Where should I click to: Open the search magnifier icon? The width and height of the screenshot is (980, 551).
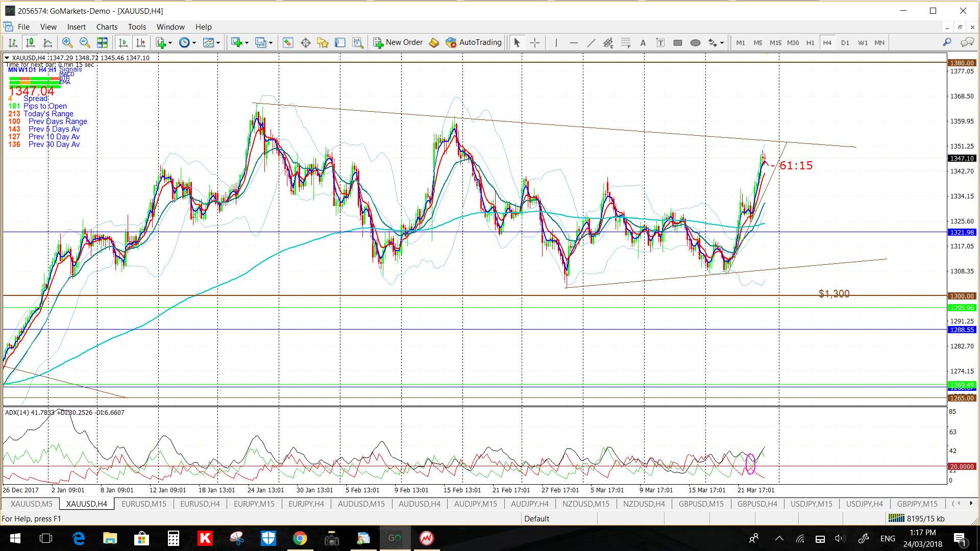tap(947, 43)
